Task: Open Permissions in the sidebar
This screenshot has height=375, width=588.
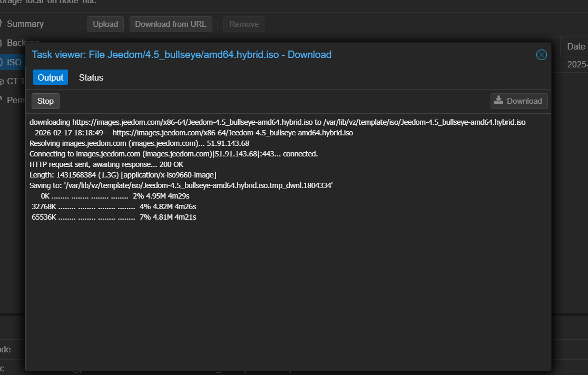Action: (15, 100)
